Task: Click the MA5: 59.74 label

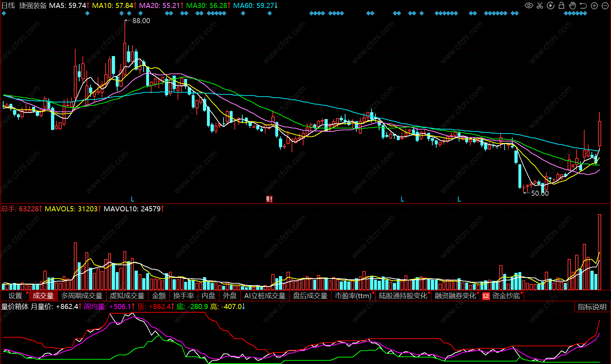Action: pos(69,5)
